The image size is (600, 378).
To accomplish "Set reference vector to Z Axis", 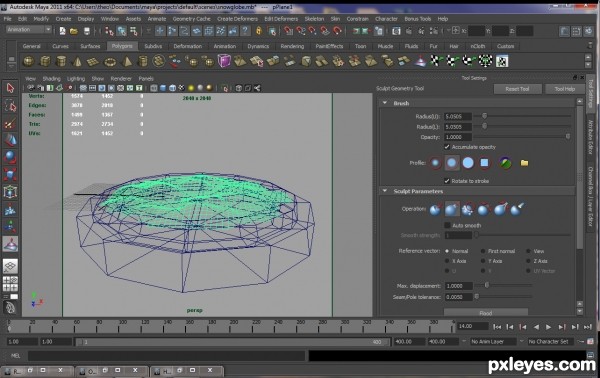I will pyautogui.click(x=528, y=261).
